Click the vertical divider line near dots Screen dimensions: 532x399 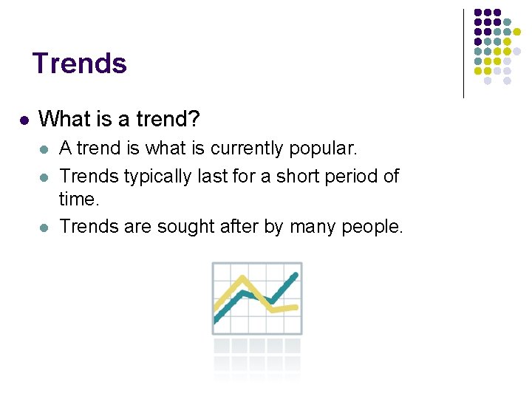click(463, 54)
